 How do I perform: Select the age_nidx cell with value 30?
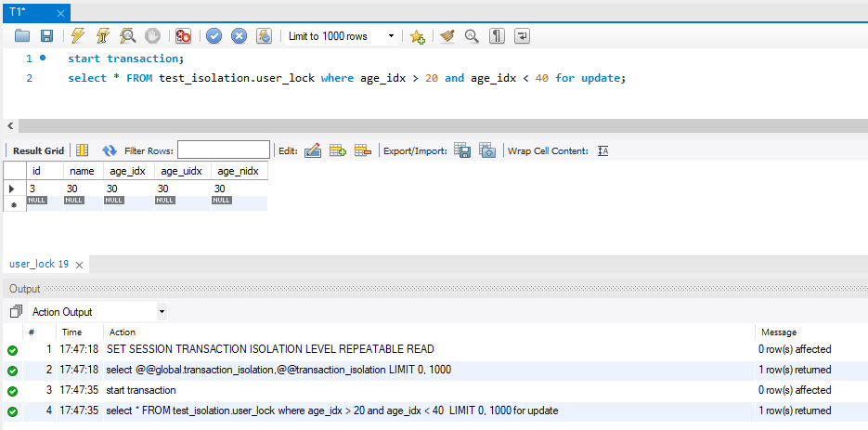[240, 189]
